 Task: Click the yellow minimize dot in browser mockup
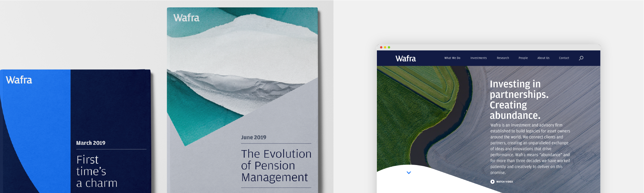pyautogui.click(x=385, y=47)
